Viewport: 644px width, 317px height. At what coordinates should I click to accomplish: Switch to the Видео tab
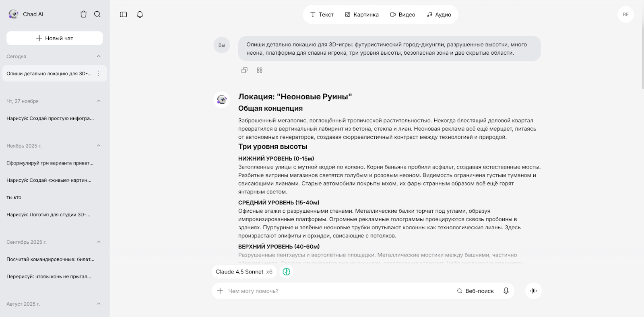tap(402, 14)
